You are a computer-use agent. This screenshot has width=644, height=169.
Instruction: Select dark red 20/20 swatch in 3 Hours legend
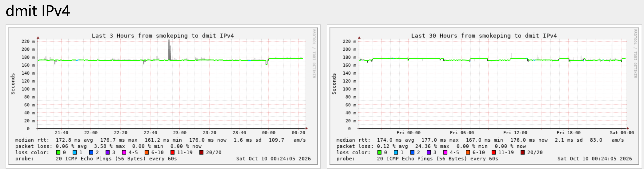click(x=201, y=152)
